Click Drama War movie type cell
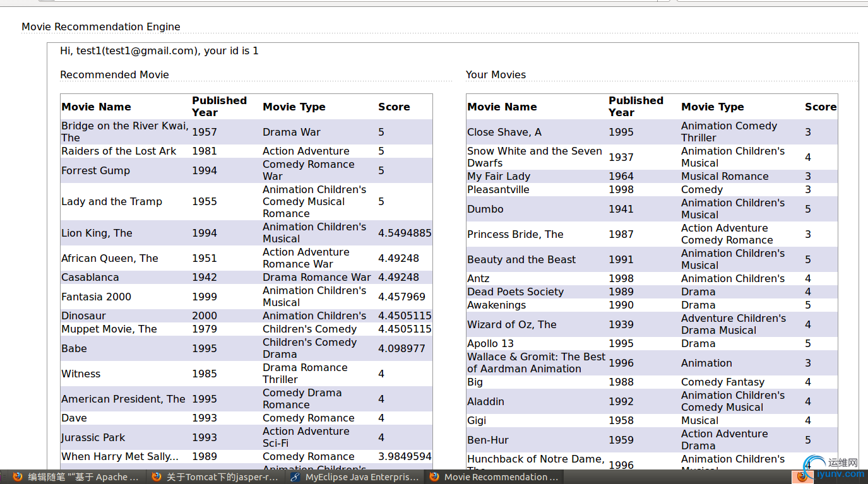 click(x=292, y=132)
